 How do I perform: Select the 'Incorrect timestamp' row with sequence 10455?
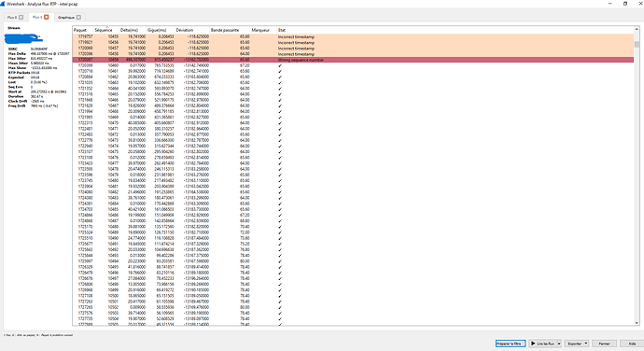(x=353, y=36)
